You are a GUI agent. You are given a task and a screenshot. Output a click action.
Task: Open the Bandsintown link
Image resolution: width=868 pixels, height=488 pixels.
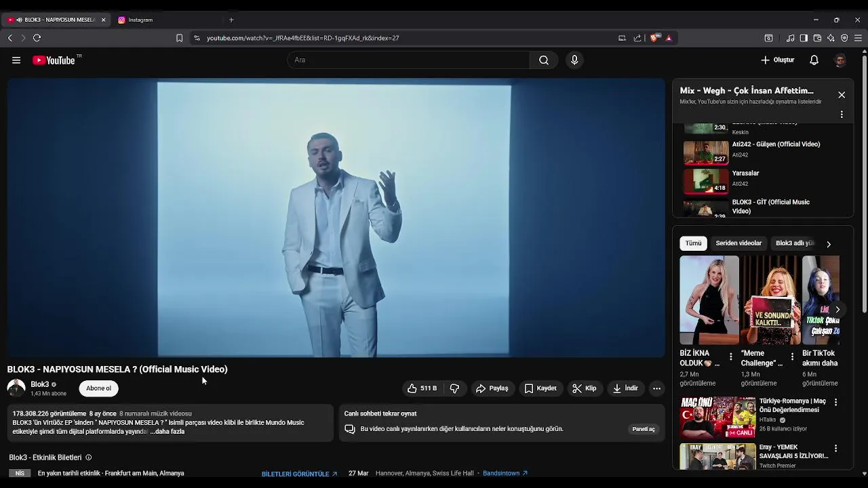505,473
